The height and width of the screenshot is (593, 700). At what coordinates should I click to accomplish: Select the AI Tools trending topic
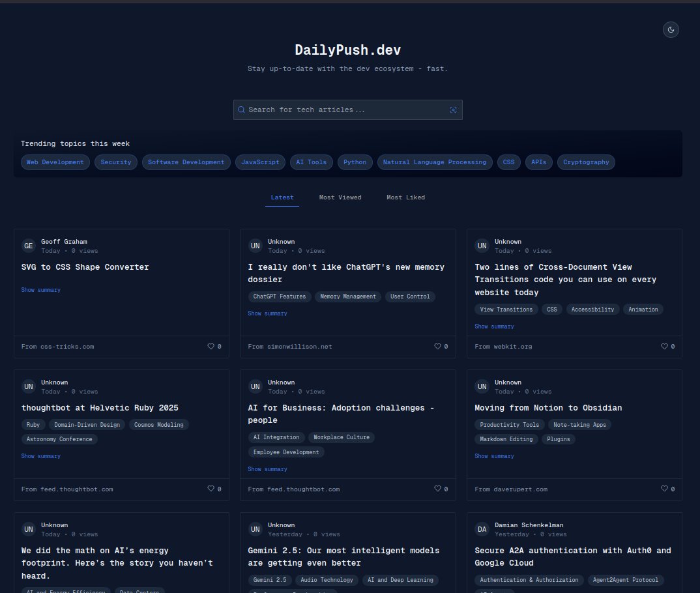pyautogui.click(x=311, y=162)
